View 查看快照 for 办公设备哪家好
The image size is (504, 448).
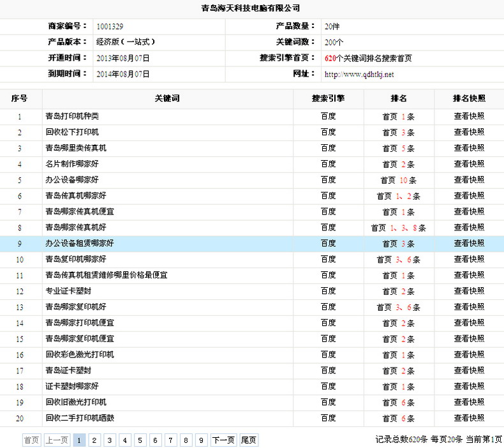[469, 180]
